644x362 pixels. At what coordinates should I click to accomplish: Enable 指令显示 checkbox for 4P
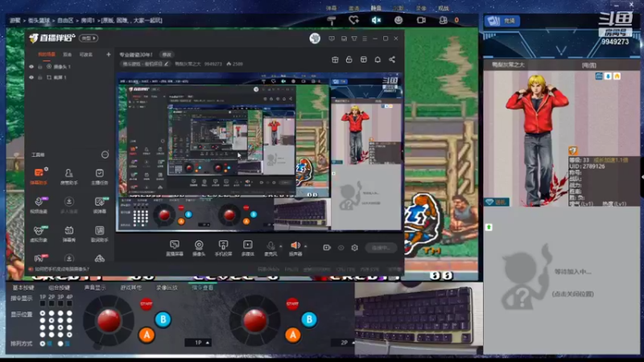coord(69,303)
